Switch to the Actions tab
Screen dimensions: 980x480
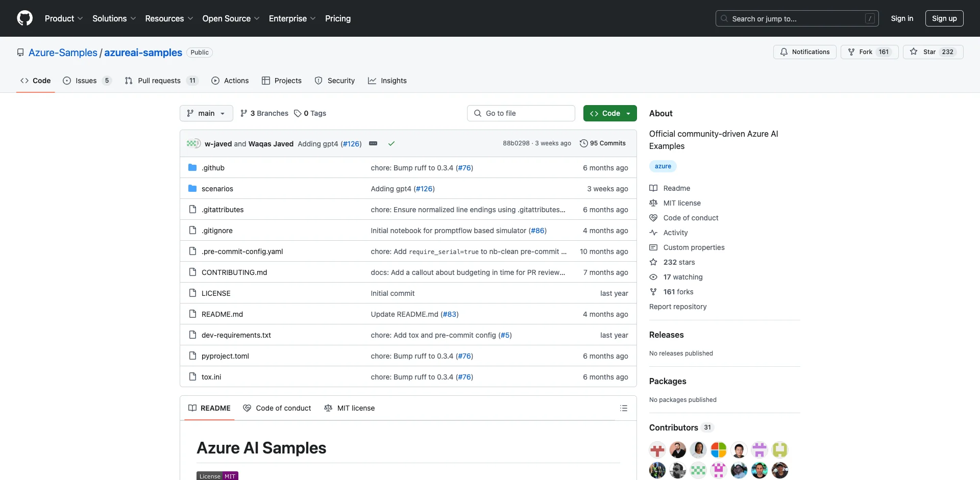tap(230, 81)
